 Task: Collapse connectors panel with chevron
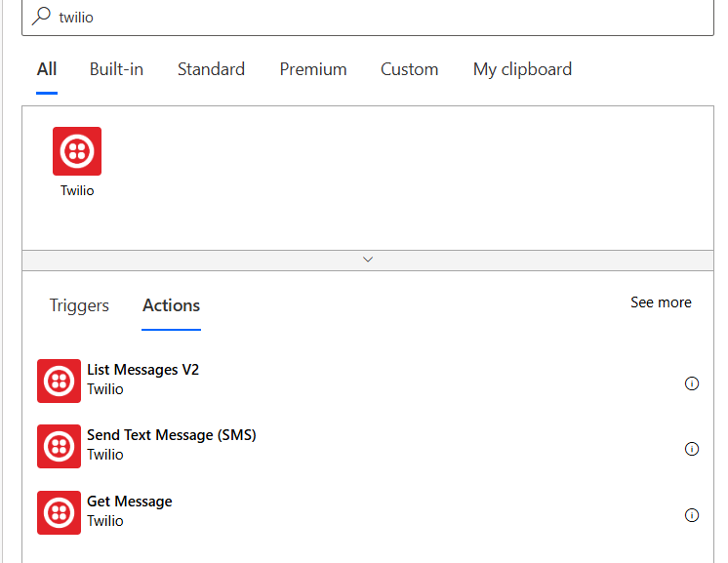click(368, 260)
